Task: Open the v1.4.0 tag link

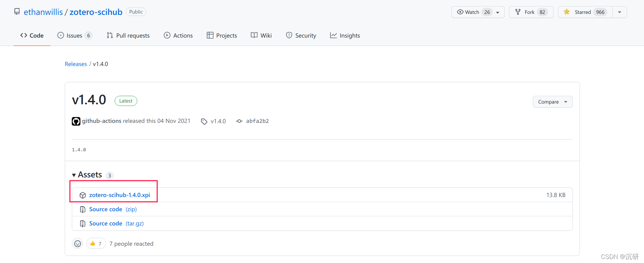Action: coord(218,121)
